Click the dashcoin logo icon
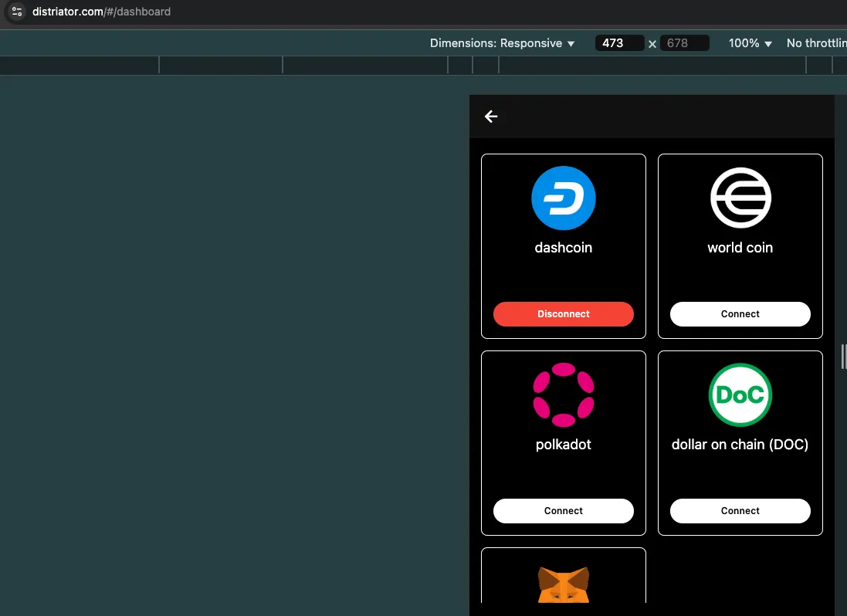Viewport: 847px width, 616px height. pos(564,198)
